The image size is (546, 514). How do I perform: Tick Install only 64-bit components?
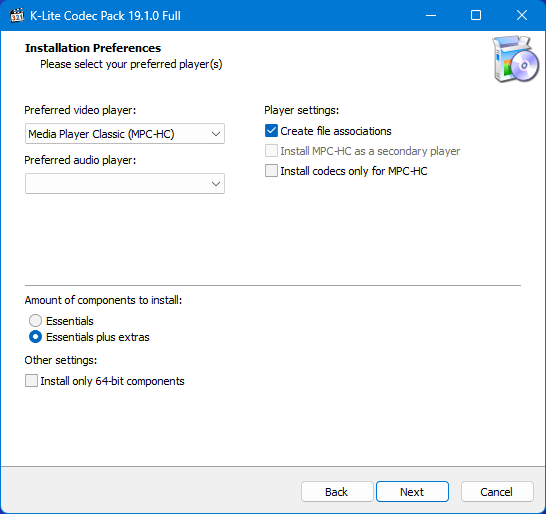pos(31,381)
